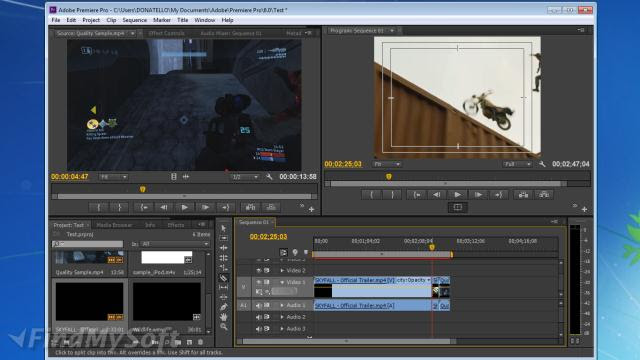The height and width of the screenshot is (360, 640).
Task: Select the Track Select tool
Action: 224,238
